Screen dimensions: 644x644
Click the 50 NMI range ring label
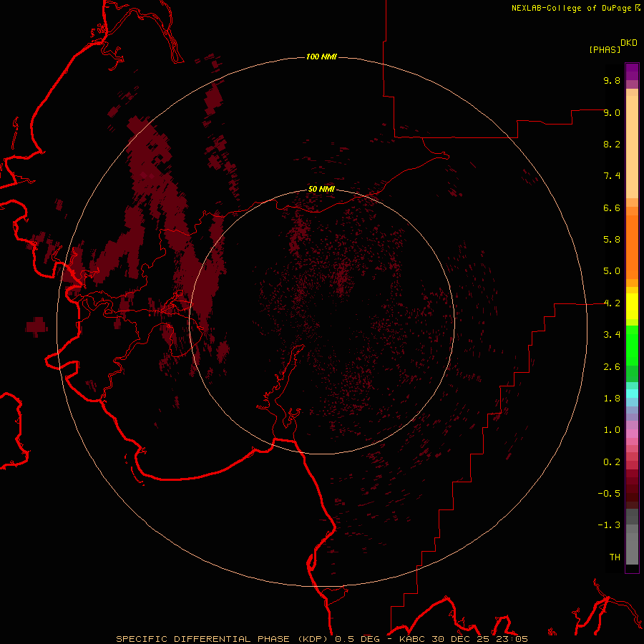coord(321,189)
